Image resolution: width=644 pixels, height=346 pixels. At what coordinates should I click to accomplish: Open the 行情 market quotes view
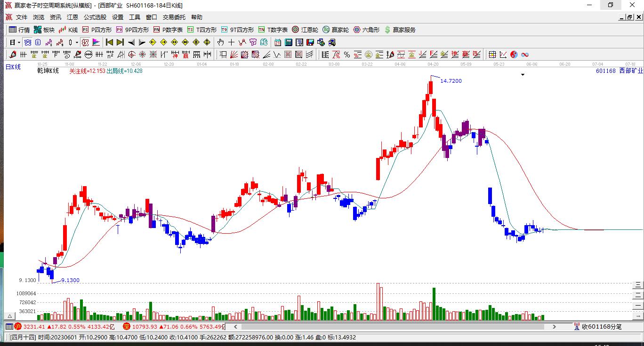[19, 30]
